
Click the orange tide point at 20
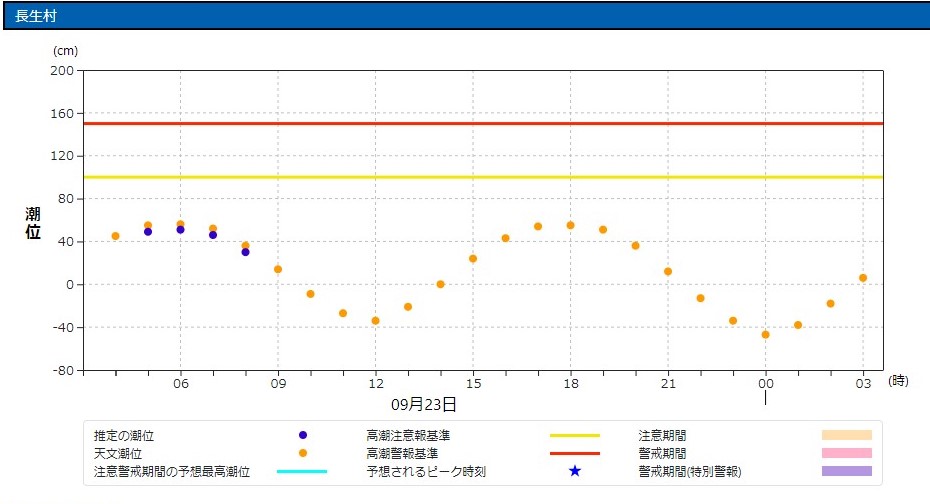tap(635, 245)
